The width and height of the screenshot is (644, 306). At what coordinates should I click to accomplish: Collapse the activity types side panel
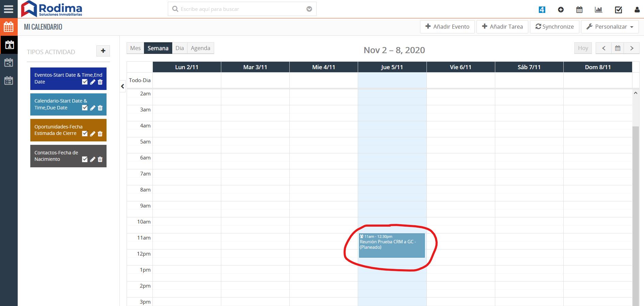123,87
